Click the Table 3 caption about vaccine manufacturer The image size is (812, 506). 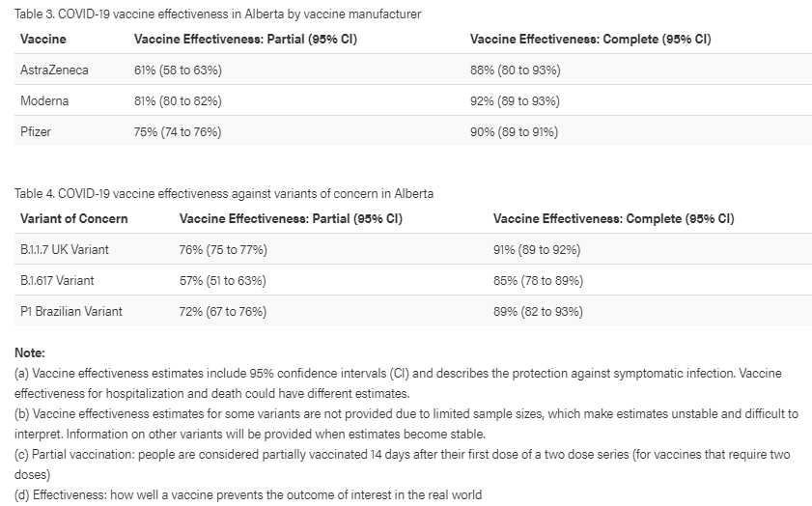tap(217, 14)
